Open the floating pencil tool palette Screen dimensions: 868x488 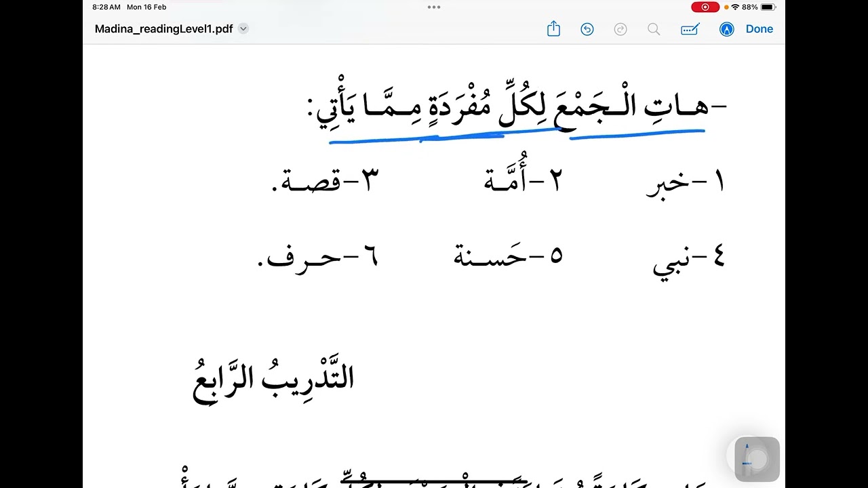(757, 460)
